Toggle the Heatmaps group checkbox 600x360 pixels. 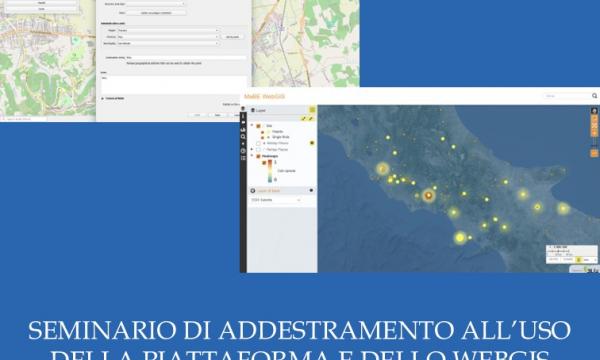[258, 156]
